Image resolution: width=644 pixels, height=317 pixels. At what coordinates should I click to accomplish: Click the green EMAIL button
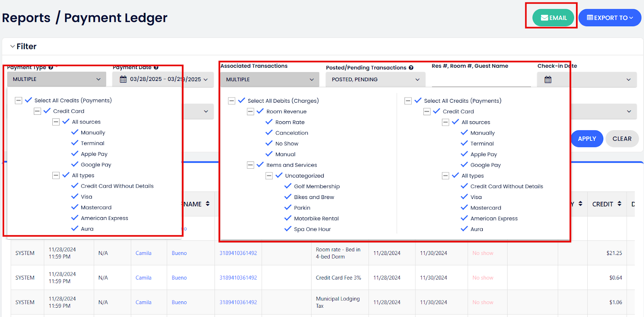[553, 18]
